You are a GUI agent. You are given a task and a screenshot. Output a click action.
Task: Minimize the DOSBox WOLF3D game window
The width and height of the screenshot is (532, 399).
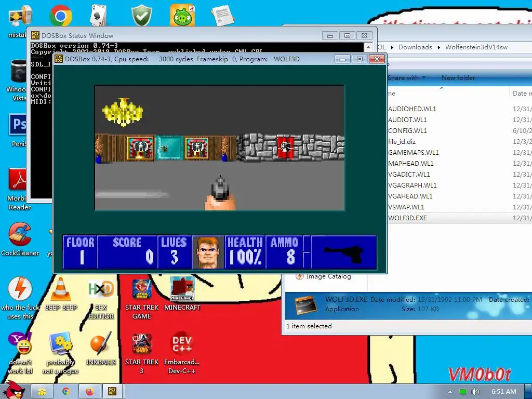(x=343, y=59)
